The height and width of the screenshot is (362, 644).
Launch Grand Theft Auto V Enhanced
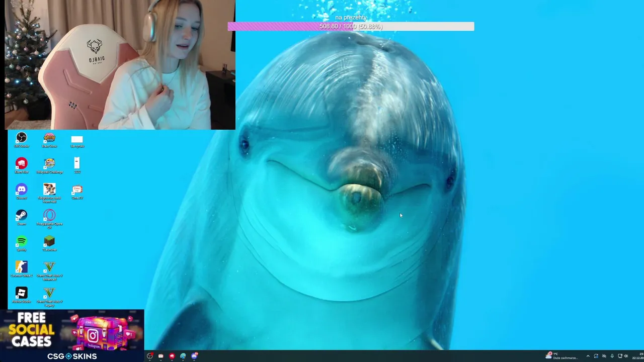tap(49, 271)
